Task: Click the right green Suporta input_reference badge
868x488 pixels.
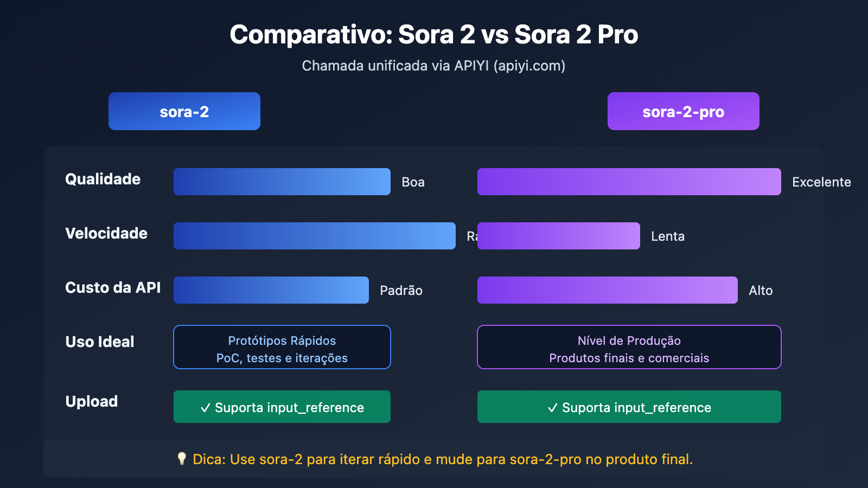Action: 629,407
